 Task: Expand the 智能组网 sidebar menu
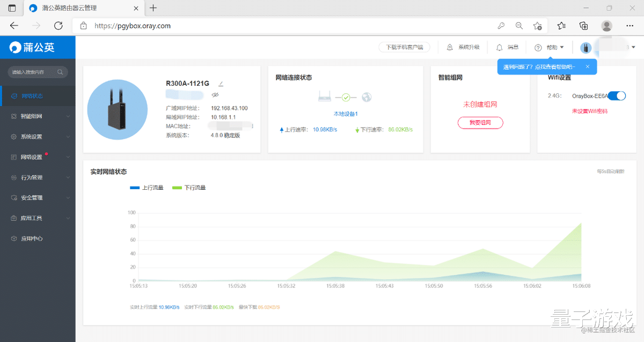pyautogui.click(x=38, y=116)
